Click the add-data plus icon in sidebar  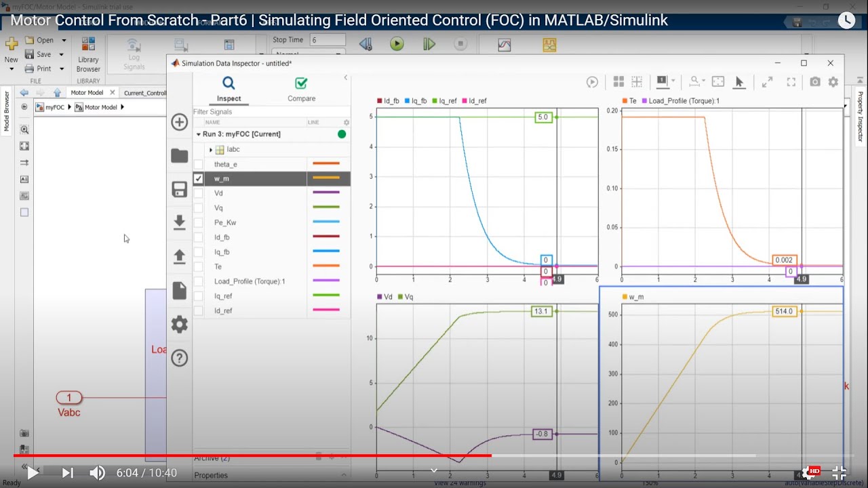179,122
